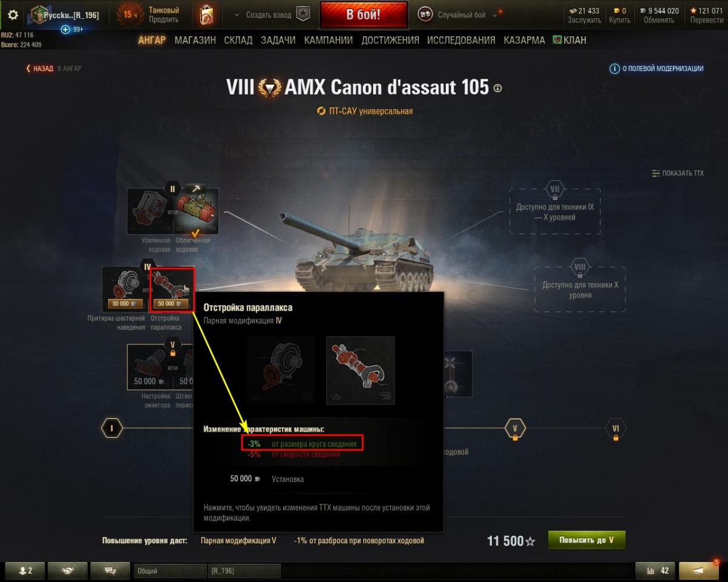Show vehicle characteristics via Показать ТТХ

pos(678,173)
